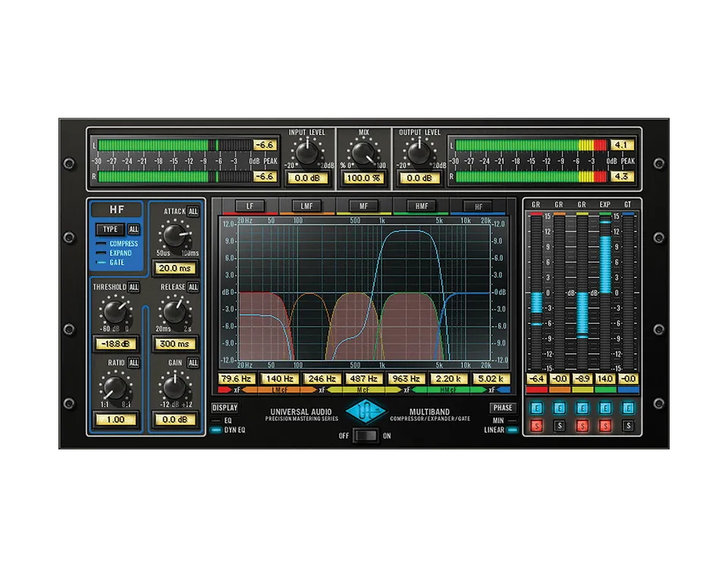This screenshot has height=572, width=728.
Task: Click the threshold -18.8 dB value field
Action: click(x=115, y=344)
